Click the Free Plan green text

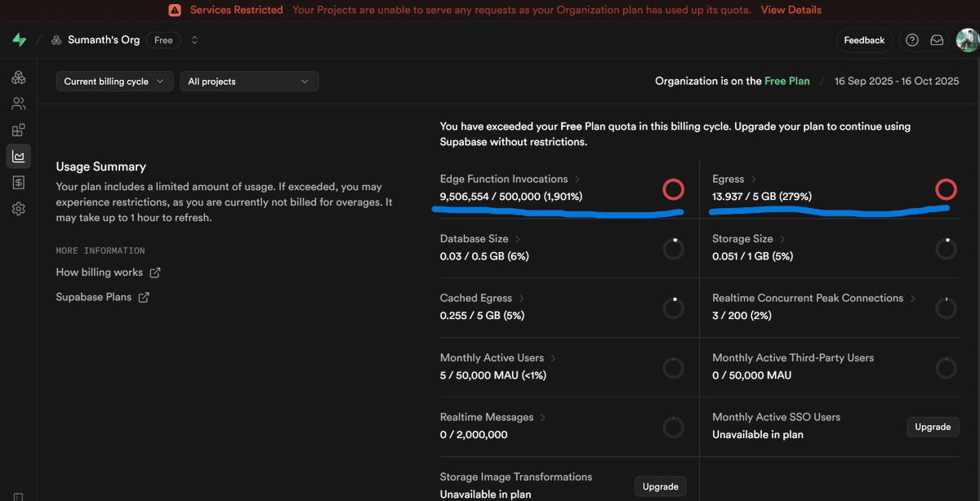(x=787, y=82)
